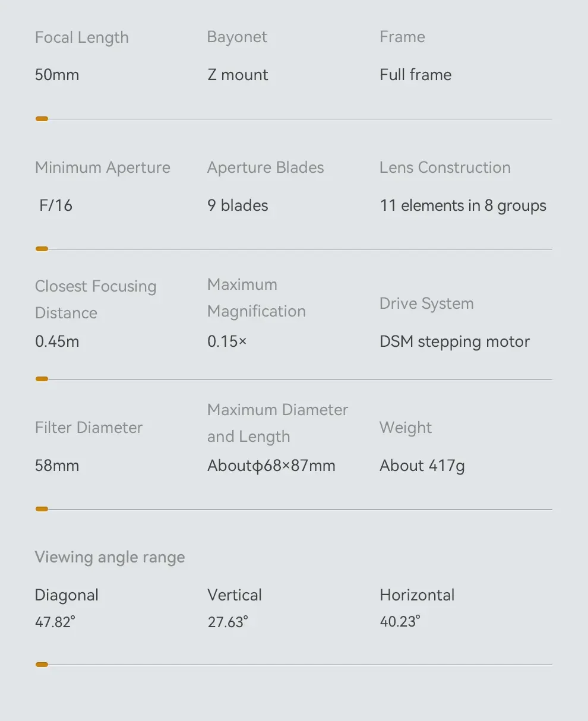Select the 0.15× magnification value

227,341
